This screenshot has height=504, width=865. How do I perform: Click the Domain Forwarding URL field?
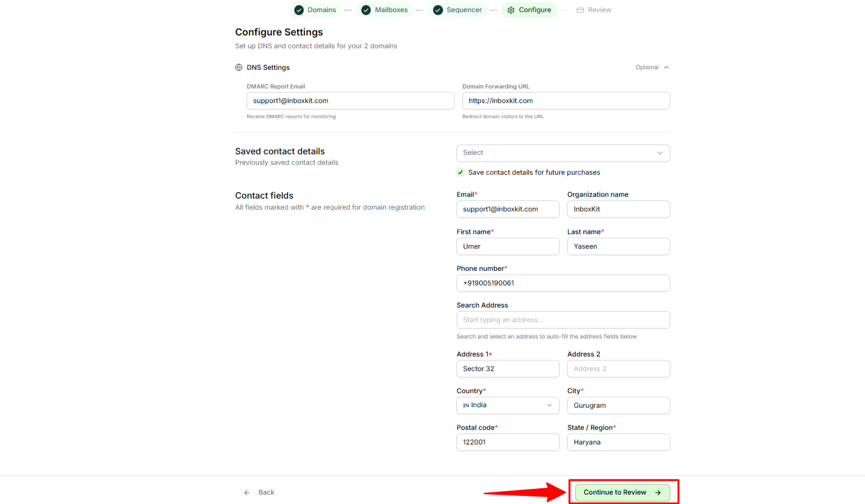coord(566,101)
